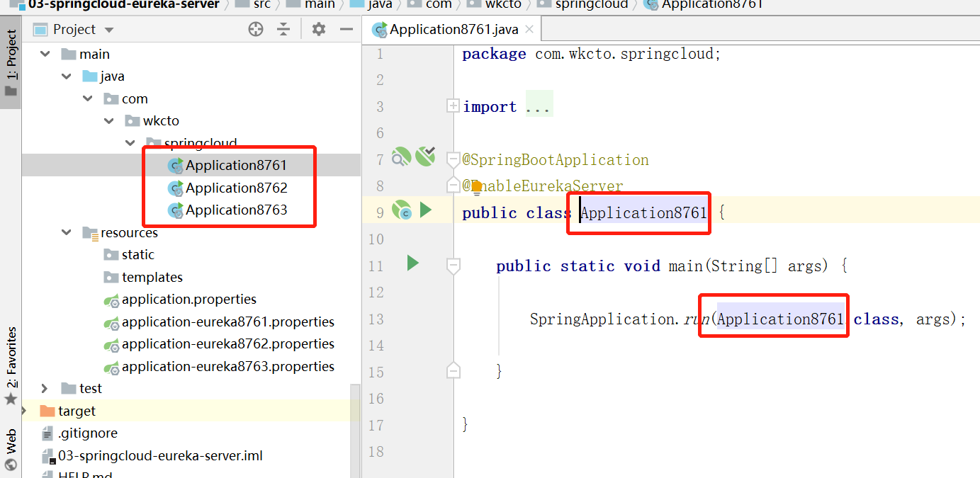Image resolution: width=980 pixels, height=478 pixels.
Task: Collapse the com package
Action: point(88,98)
